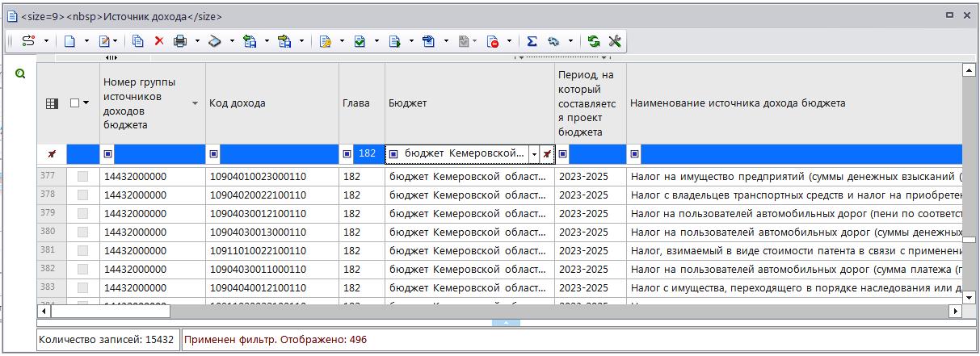Check the checkbox in row 380
This screenshot has height=356, width=980.
coord(82,232)
